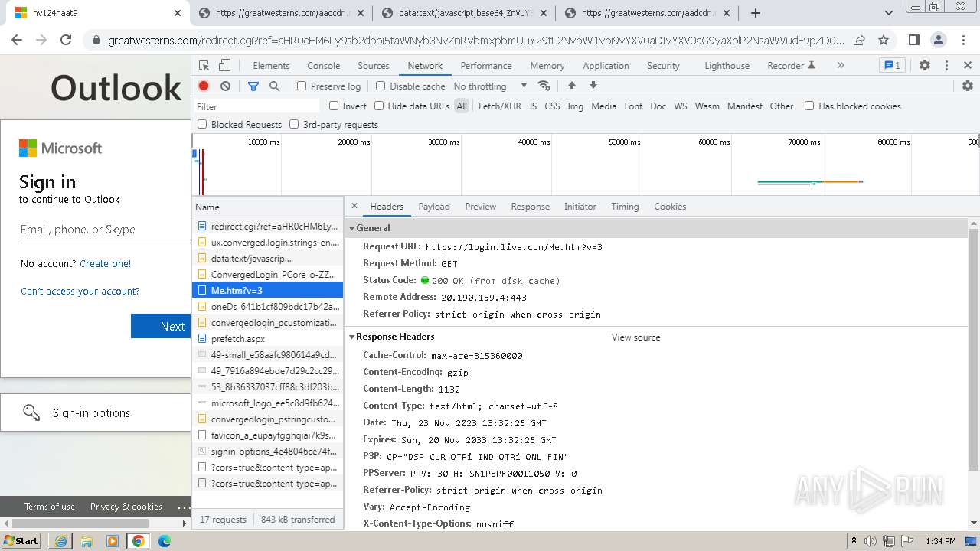Enable Disable cache checkbox
The image size is (980, 551).
(381, 86)
